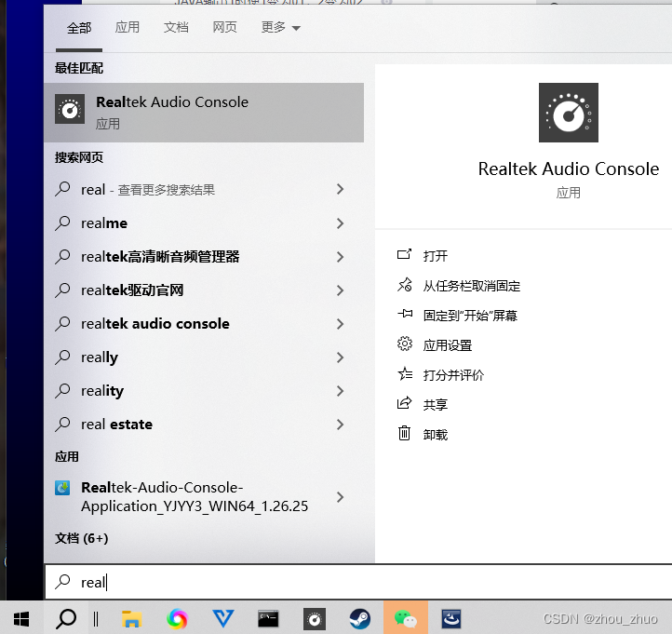The image size is (672, 634).
Task: Open Realtek-Audio-Console-Application_YJYY3_WIN64_1.26.25 result
Action: 195,497
